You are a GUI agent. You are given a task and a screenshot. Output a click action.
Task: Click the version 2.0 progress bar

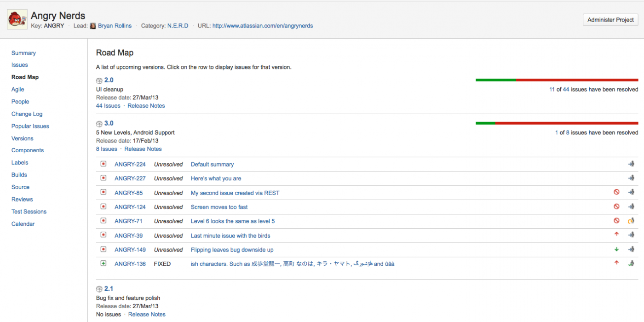tap(557, 80)
